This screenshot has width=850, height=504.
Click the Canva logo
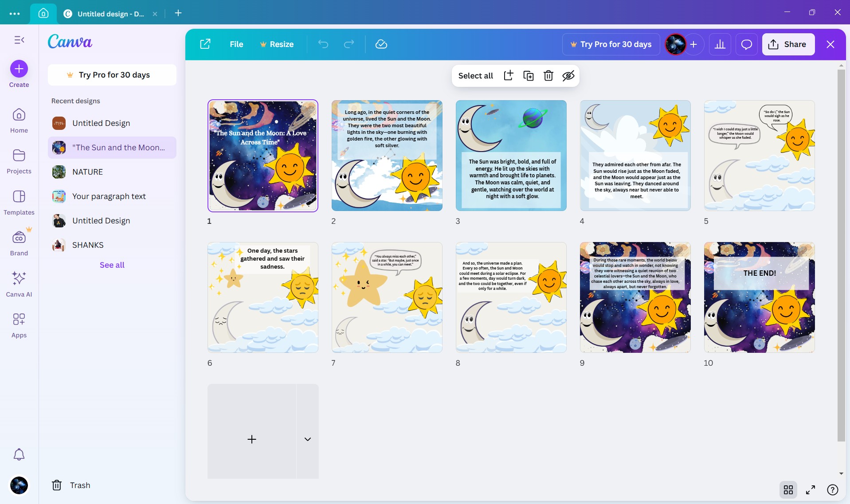[70, 42]
